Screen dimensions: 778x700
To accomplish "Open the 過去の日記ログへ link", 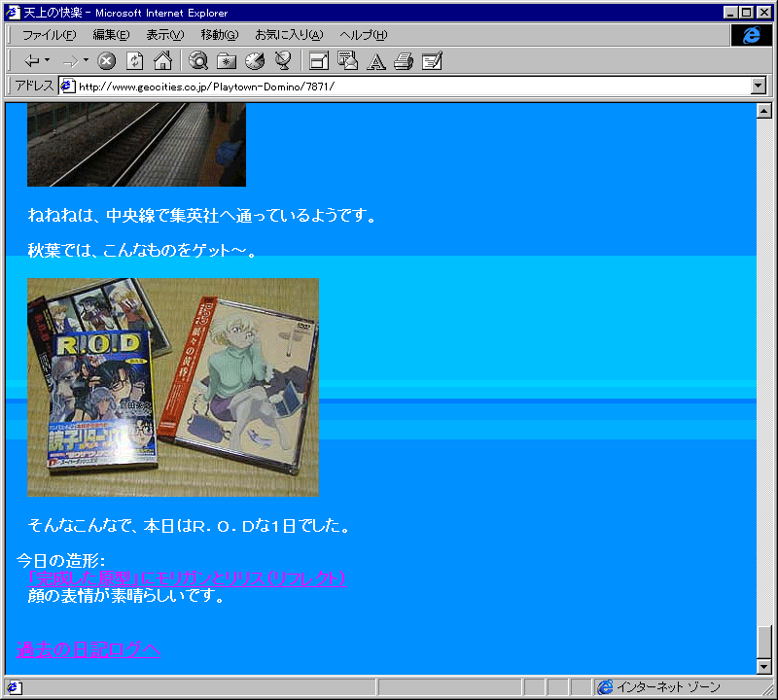I will tap(88, 649).
